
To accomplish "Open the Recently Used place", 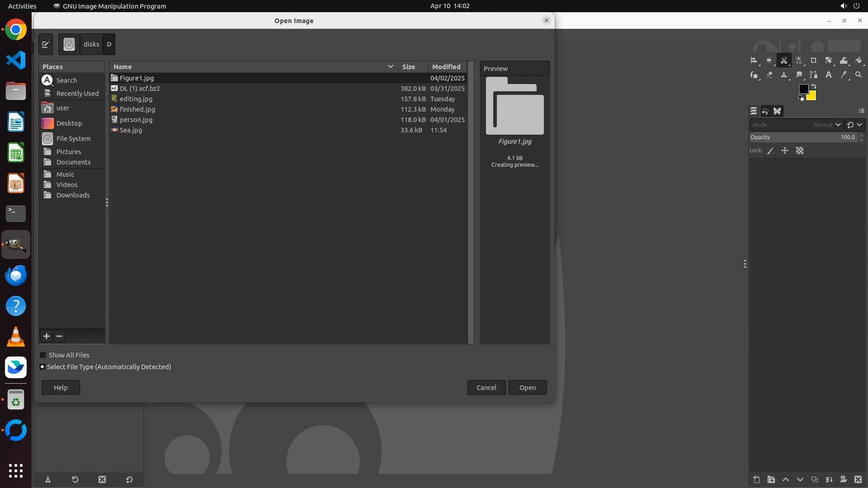I will tap(77, 94).
